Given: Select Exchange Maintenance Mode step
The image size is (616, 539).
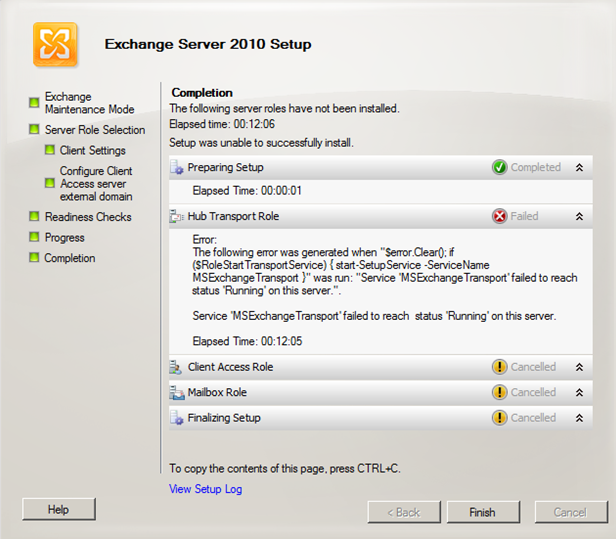Looking at the screenshot, I should click(x=90, y=103).
